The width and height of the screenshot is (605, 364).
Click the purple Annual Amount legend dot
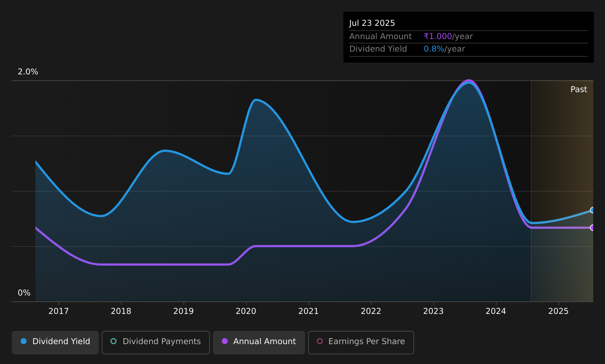(225, 341)
